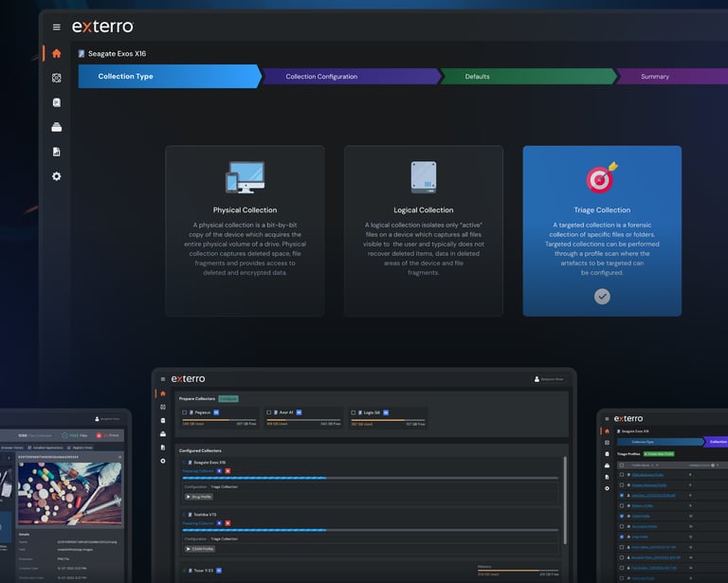Open the clipboard sidebar icon in top window

(x=57, y=102)
